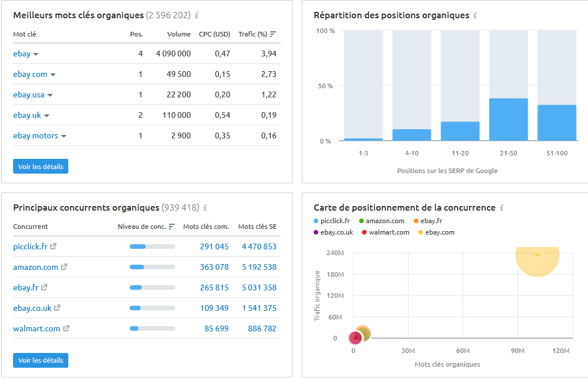Screen dimensions: 588x378
Task: Click the Trafic (%) column header
Action: (x=253, y=34)
